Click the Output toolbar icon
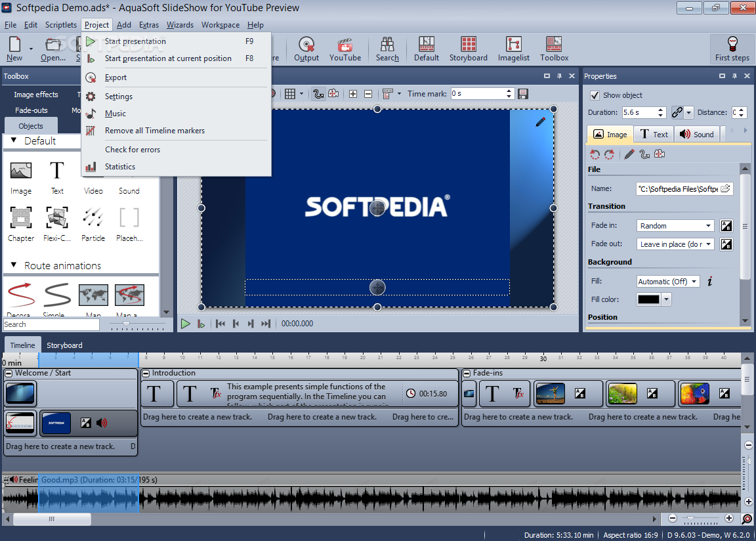 tap(306, 49)
